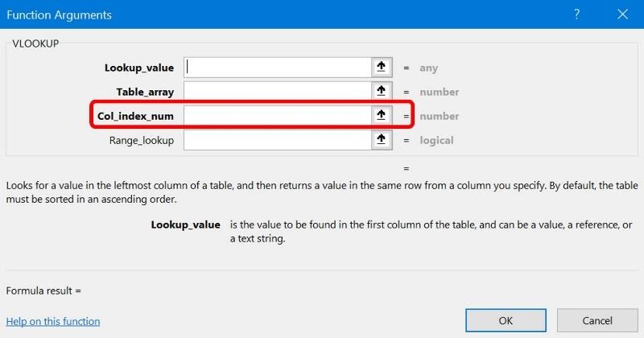Image resolution: width=644 pixels, height=338 pixels.
Task: Click the Range_lookup range selector icon
Action: (x=382, y=140)
